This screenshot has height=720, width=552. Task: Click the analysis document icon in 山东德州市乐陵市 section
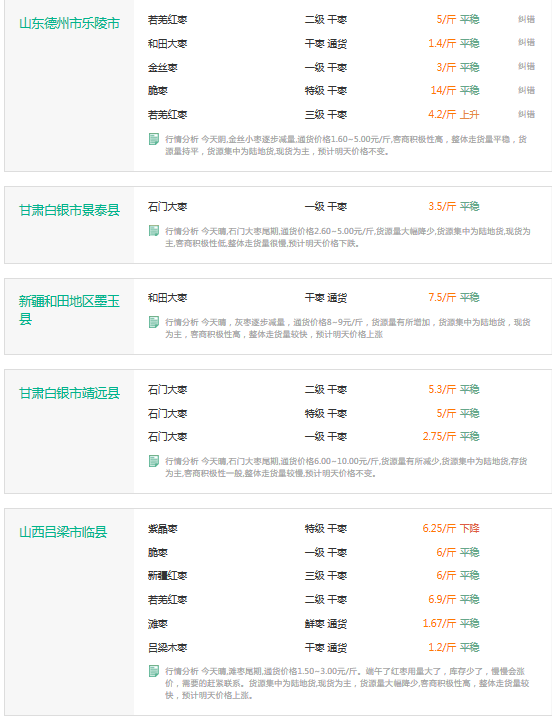click(154, 139)
